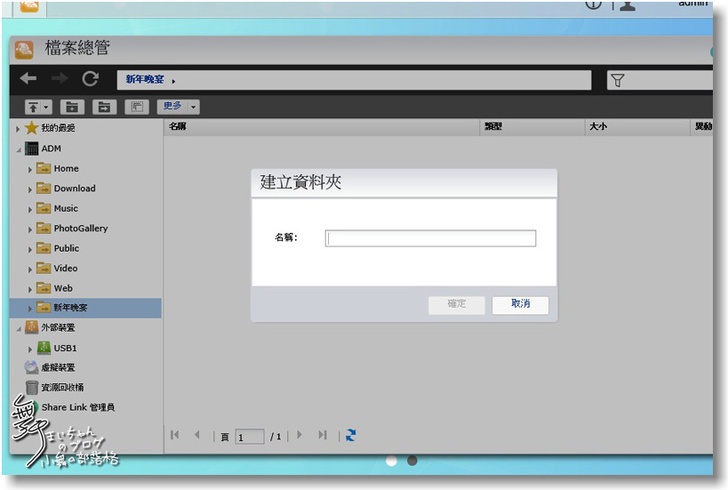The height and width of the screenshot is (490, 728).
Task: Open the upload button dropdown arrow
Action: coord(46,107)
